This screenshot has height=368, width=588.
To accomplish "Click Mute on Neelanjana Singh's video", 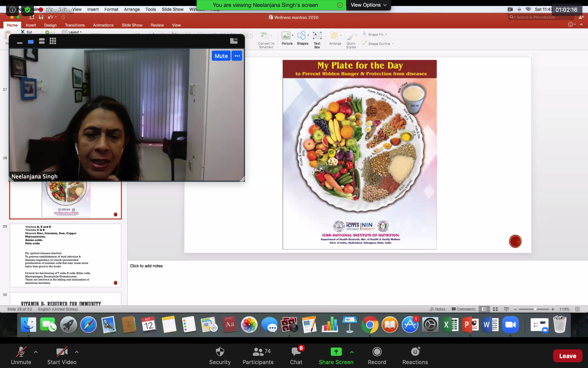I will tap(221, 56).
